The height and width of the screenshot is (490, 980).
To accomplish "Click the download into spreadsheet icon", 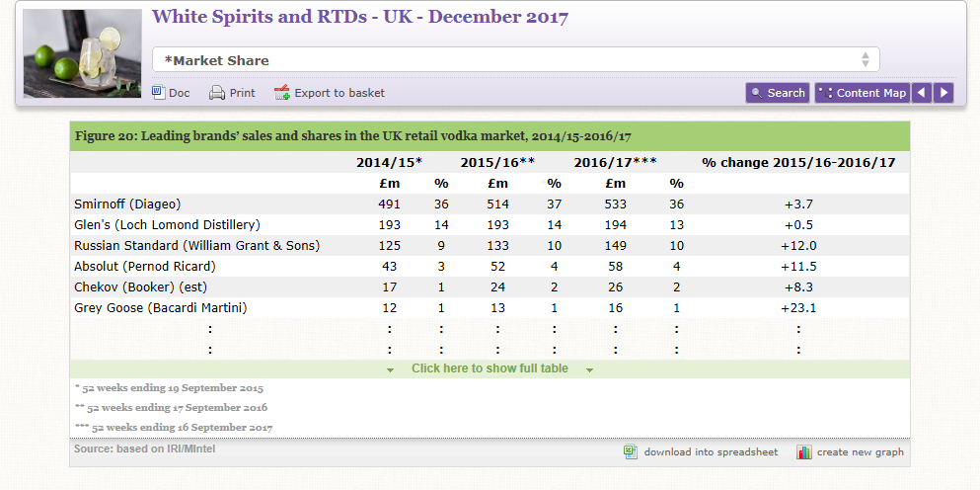I will (631, 452).
